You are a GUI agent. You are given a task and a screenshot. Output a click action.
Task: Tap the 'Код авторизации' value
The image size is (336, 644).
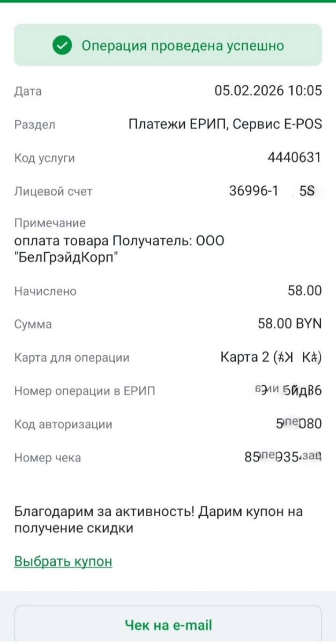click(x=295, y=424)
